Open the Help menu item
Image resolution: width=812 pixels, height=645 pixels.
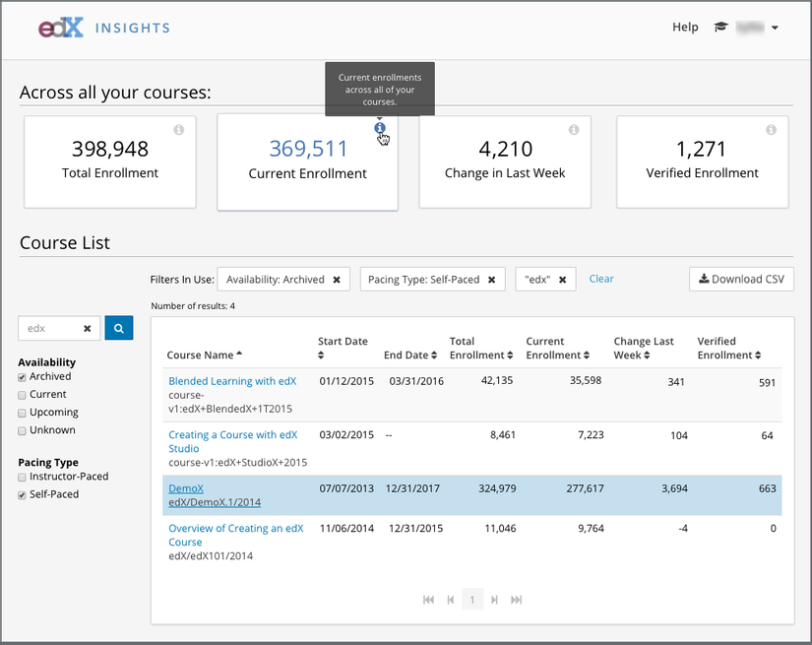[x=685, y=28]
